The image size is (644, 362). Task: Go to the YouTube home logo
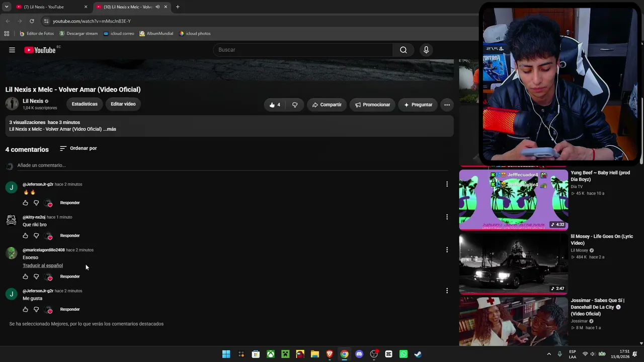(40, 50)
